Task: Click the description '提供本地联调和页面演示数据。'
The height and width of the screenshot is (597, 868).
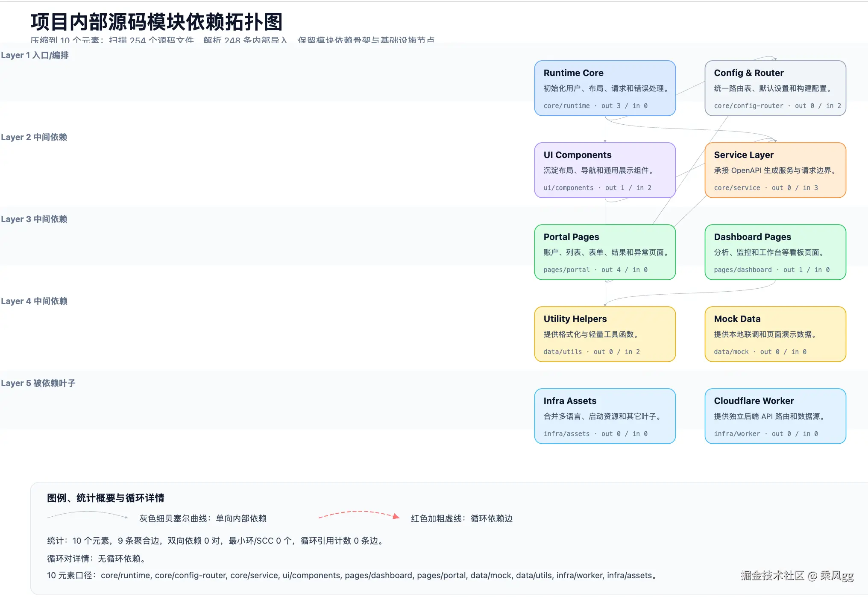Action: point(766,334)
